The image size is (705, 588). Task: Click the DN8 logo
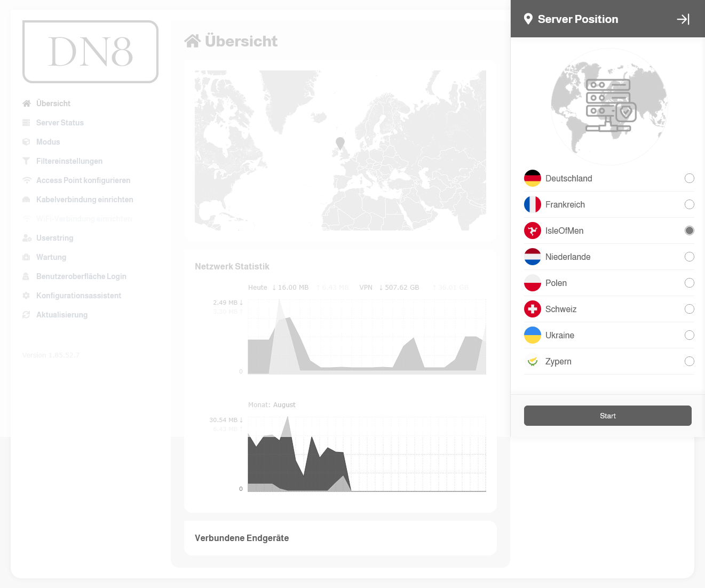tap(90, 52)
